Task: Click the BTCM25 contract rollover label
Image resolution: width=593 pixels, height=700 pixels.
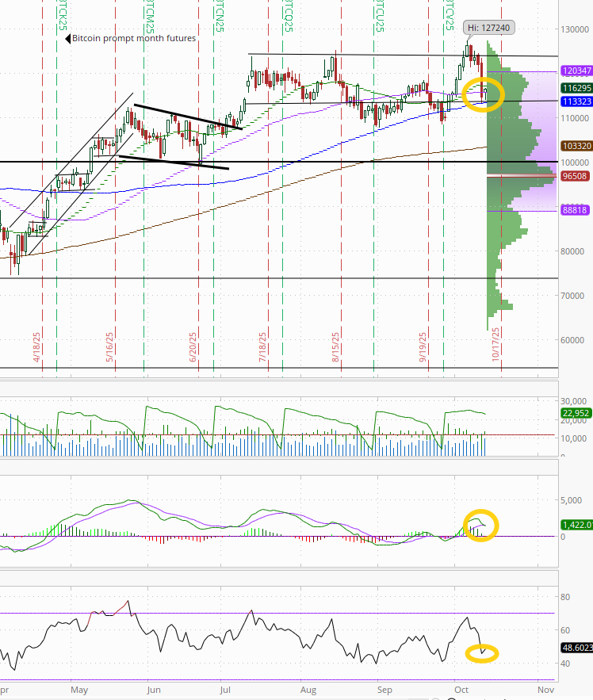Action: click(x=149, y=16)
